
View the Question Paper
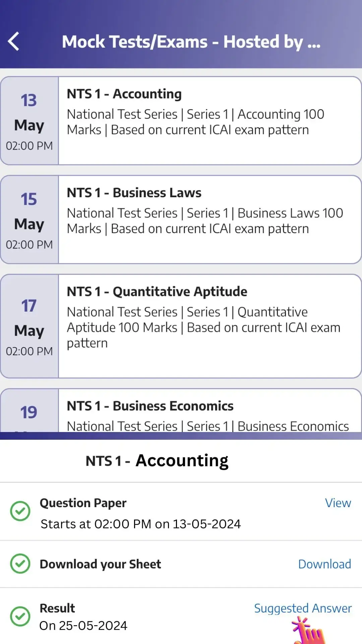(x=338, y=503)
